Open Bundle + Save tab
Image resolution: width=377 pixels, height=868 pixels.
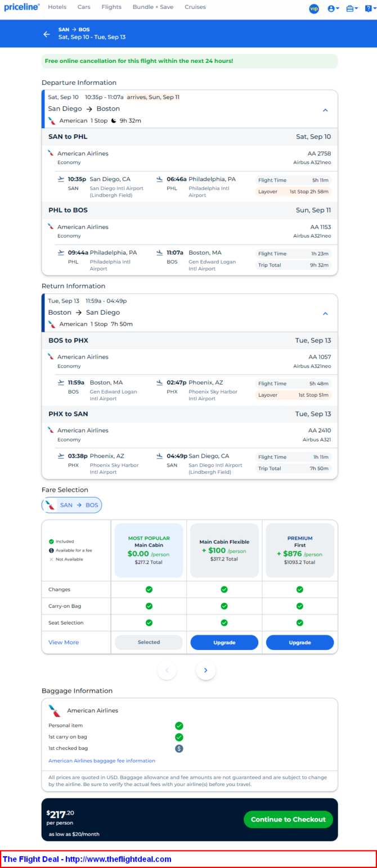153,7
